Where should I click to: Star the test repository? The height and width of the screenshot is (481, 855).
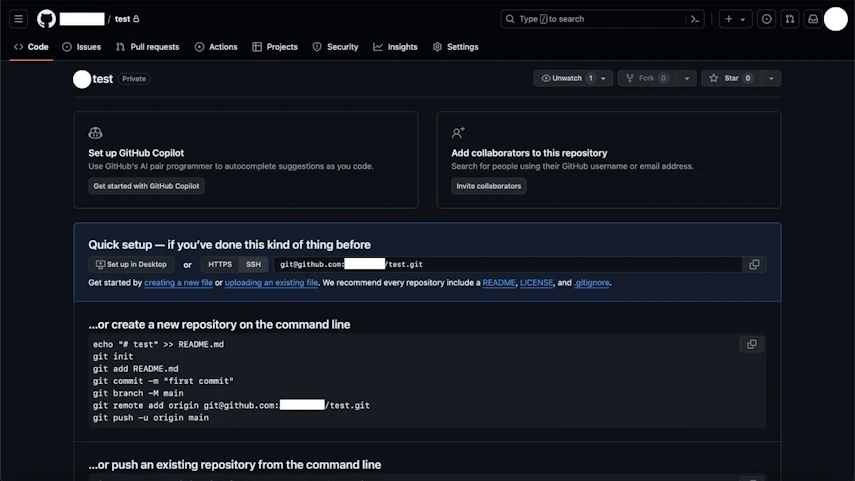coord(731,79)
